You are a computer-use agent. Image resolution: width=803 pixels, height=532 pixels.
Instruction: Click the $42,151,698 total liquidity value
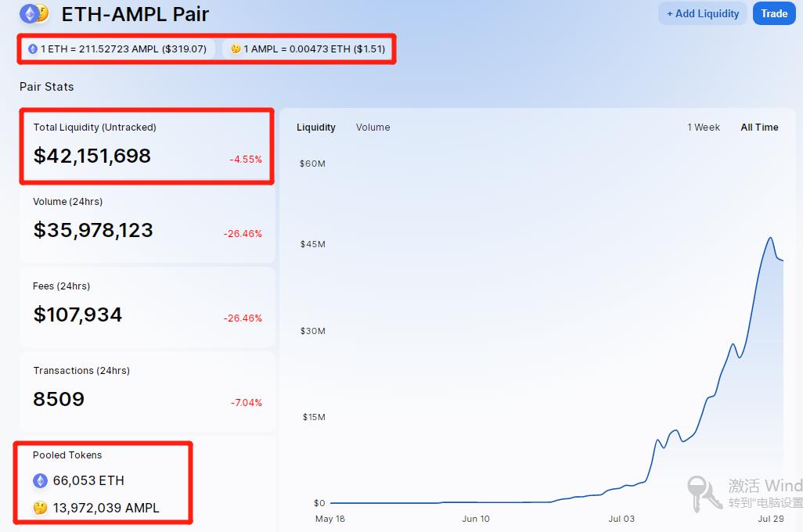click(x=92, y=156)
